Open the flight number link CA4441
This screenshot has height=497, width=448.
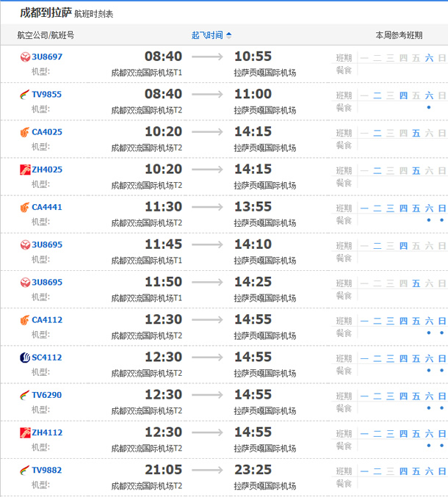[x=47, y=208]
